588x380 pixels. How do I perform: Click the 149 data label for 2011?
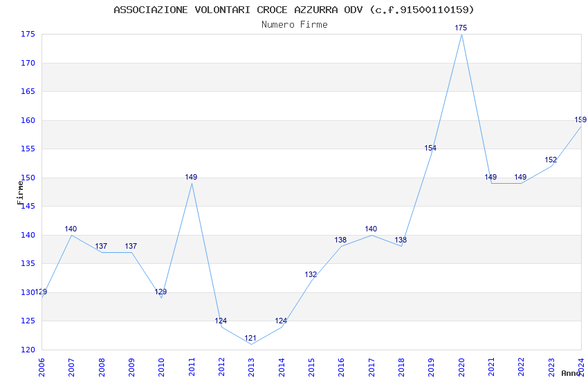(x=191, y=177)
